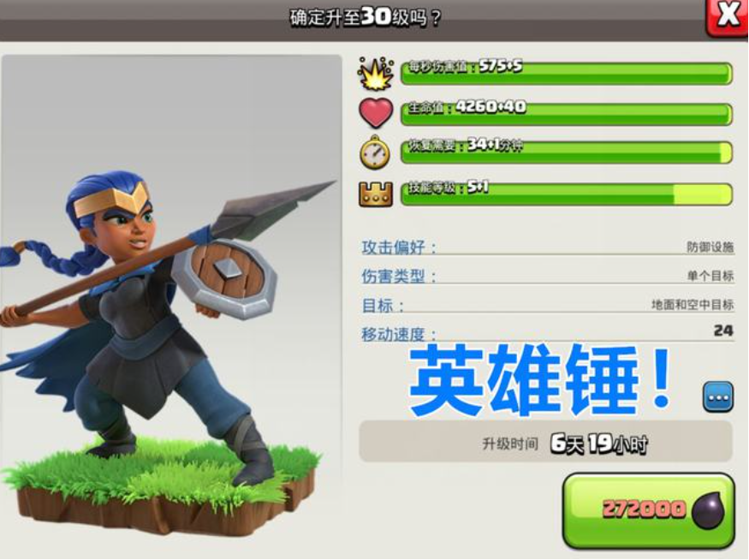Confirm upgrade for 272000 dark elixir
749x560 pixels.
pos(648,510)
